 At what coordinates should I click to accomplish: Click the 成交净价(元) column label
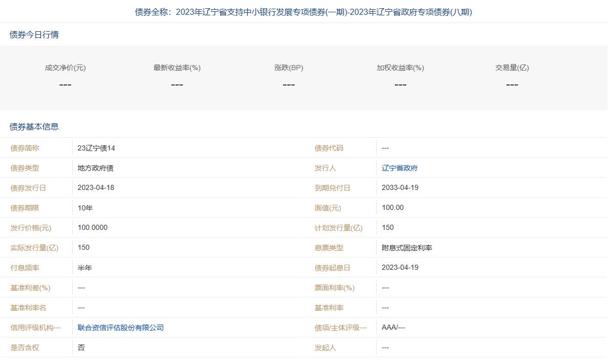click(65, 68)
